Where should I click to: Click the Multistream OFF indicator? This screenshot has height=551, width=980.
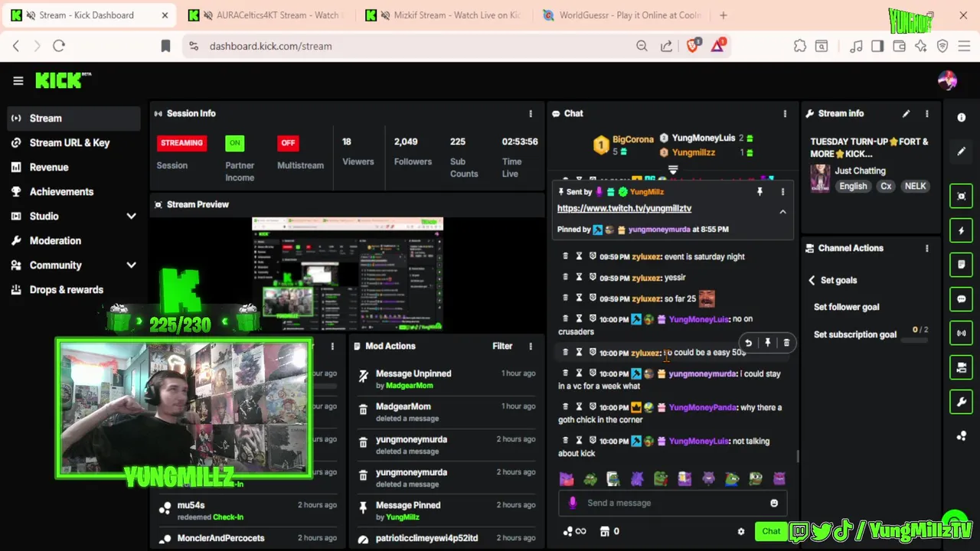(288, 143)
